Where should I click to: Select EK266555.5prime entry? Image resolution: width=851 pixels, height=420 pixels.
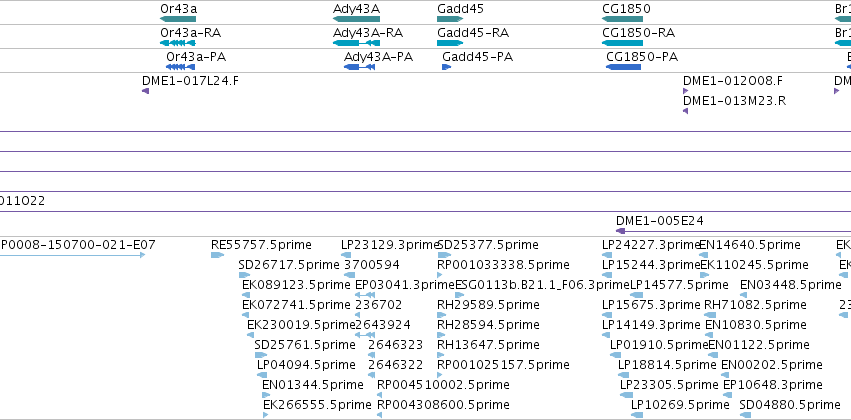tap(265, 415)
